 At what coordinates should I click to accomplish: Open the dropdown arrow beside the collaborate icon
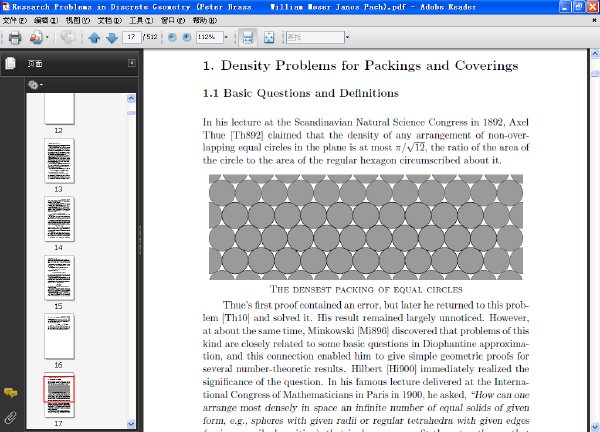pyautogui.click(x=47, y=37)
